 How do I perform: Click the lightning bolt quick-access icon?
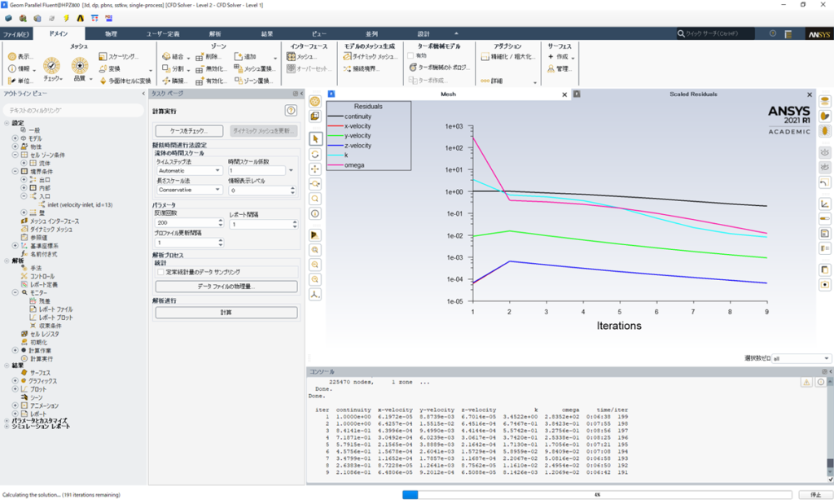[x=66, y=18]
